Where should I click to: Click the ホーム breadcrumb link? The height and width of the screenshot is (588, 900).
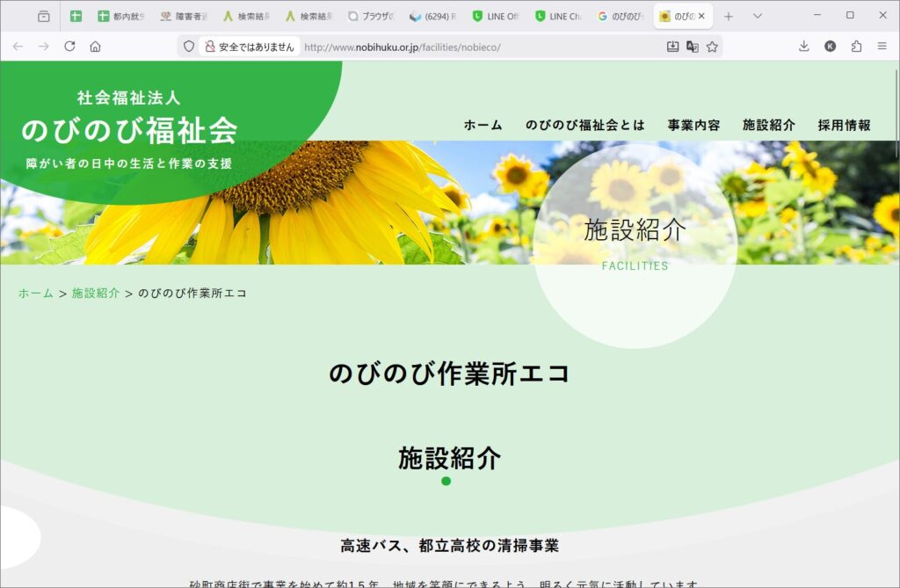point(36,293)
